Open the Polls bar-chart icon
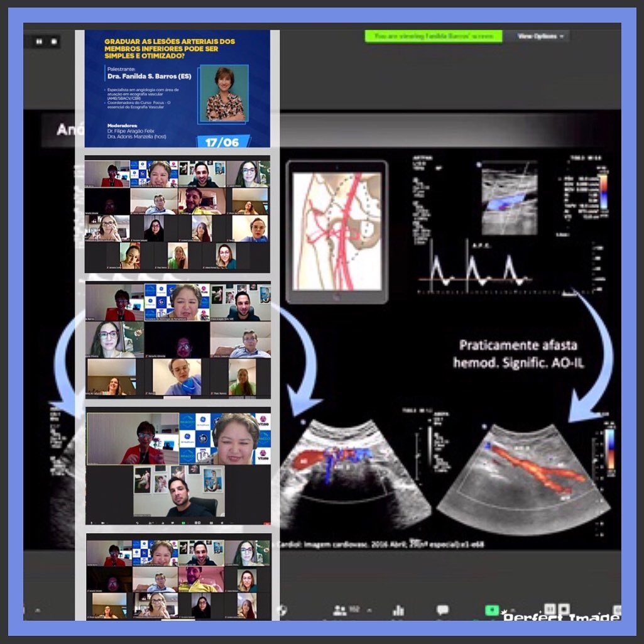The width and height of the screenshot is (644, 644). pos(398,609)
